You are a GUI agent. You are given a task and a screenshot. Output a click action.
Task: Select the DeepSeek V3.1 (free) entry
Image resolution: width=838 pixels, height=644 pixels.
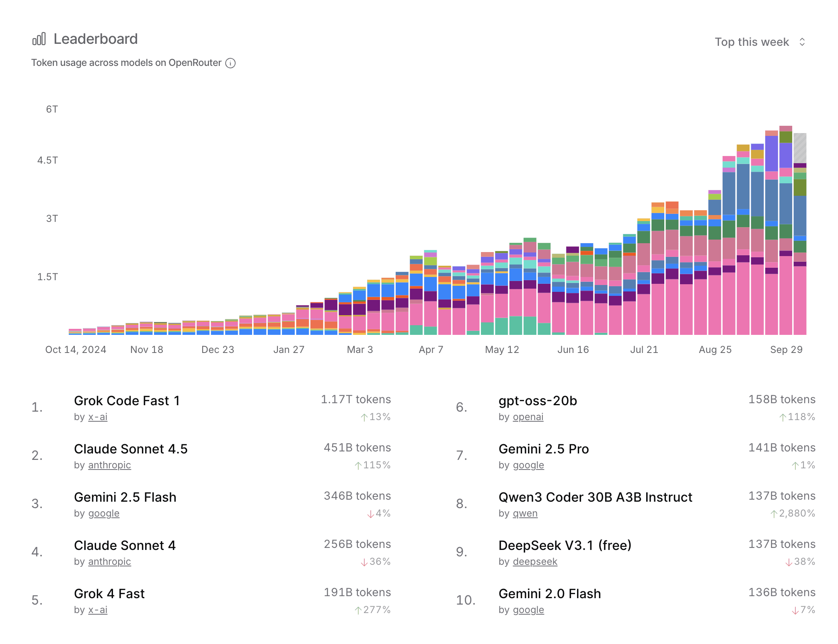tap(565, 546)
